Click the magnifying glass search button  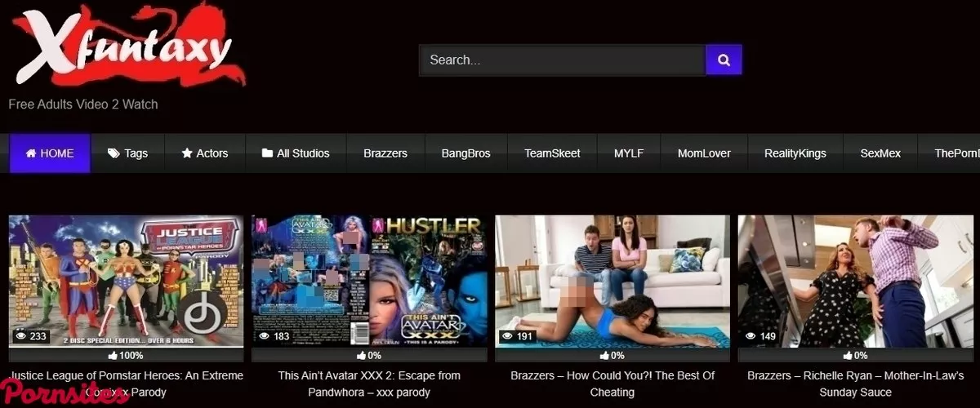click(723, 60)
